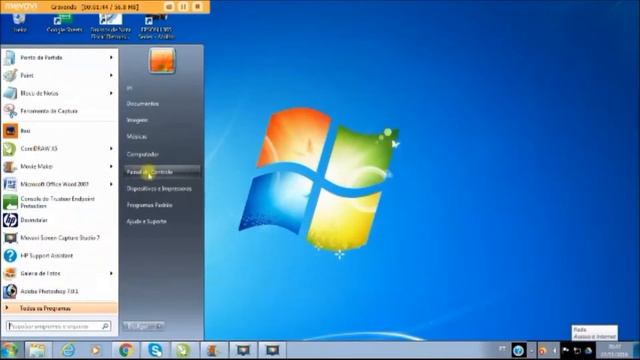Click the Action Center flag icon
640x360 pixels.
click(x=566, y=350)
